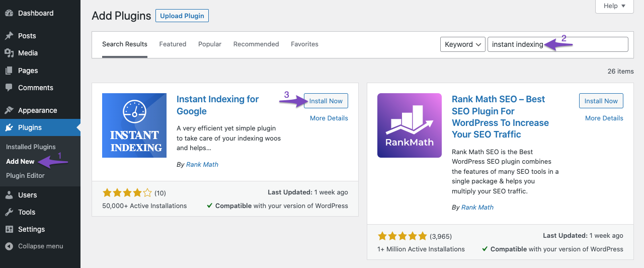Open the Tools menu item
The height and width of the screenshot is (268, 644).
pyautogui.click(x=40, y=212)
